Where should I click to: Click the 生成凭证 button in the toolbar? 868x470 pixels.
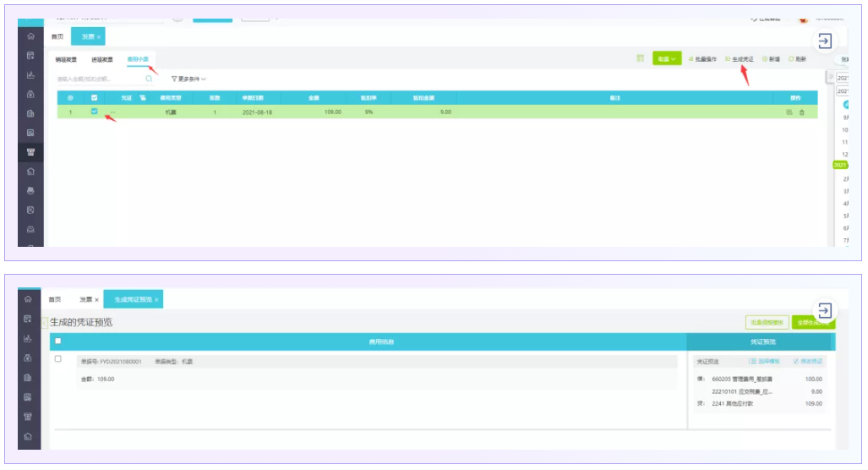[740, 59]
